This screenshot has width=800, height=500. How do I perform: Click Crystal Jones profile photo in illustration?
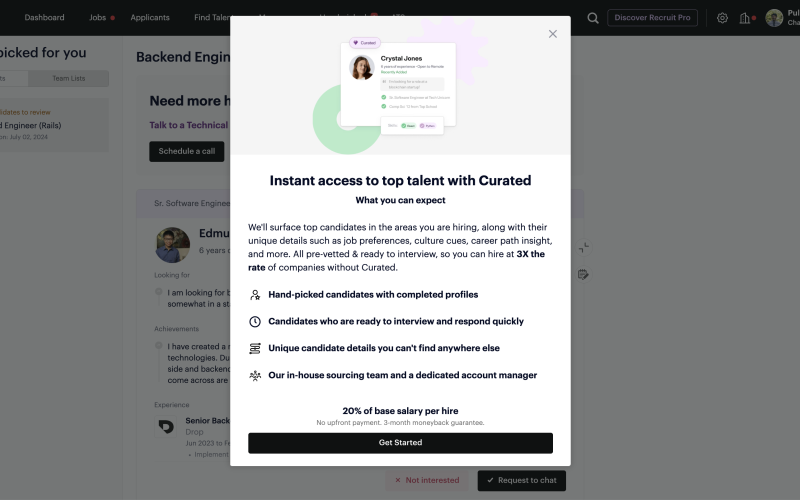362,67
